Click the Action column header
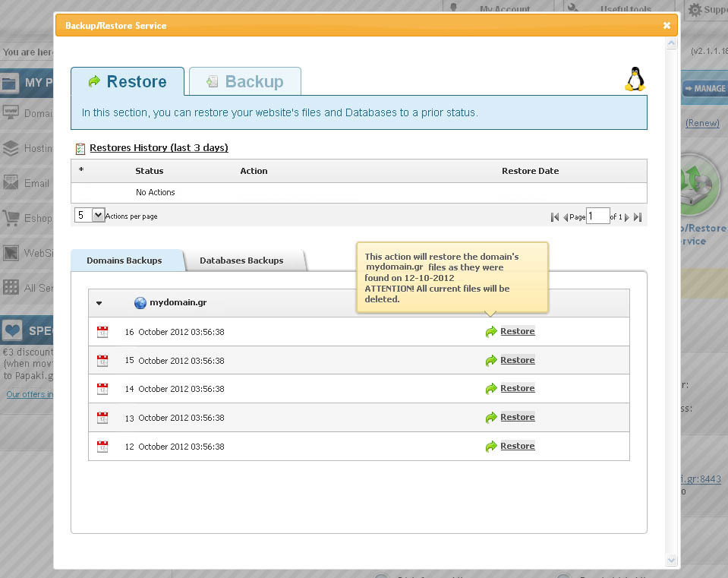The height and width of the screenshot is (578, 728). point(254,171)
